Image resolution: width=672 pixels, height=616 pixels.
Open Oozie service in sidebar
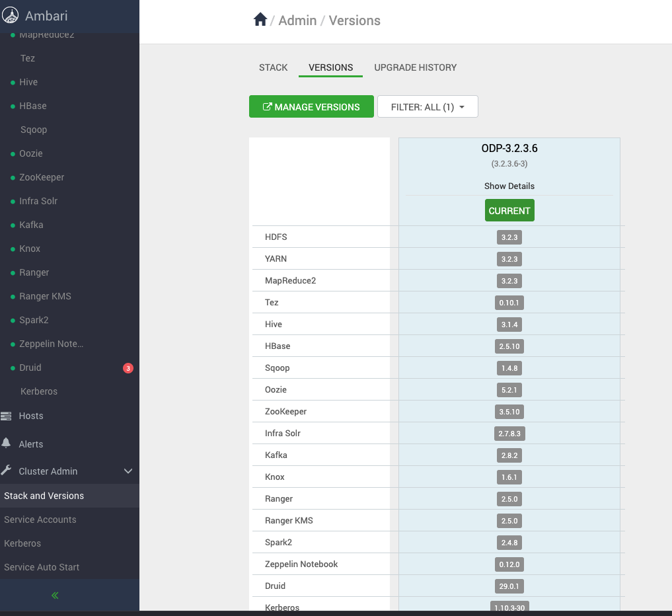coord(31,153)
